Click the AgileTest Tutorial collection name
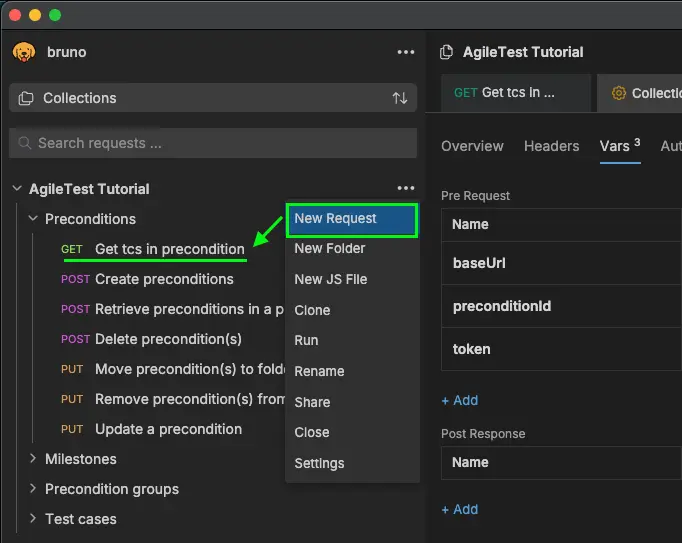This screenshot has width=682, height=543. 89,189
